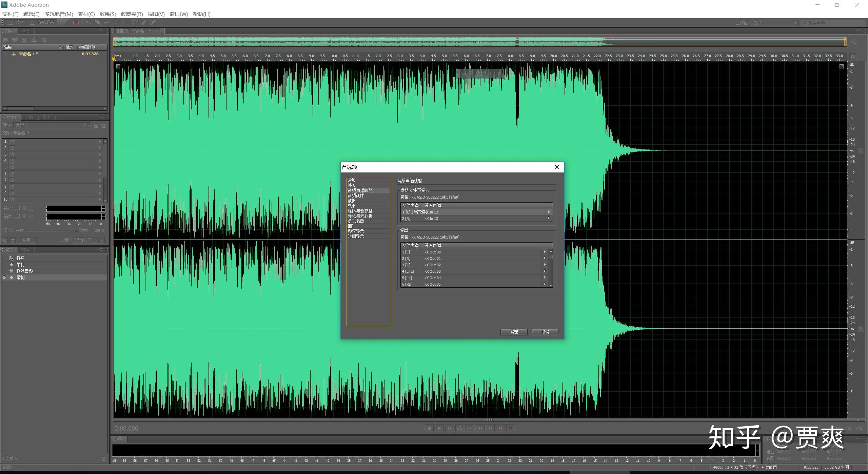Click the fast forward button
The image size is (868, 474).
[x=490, y=428]
